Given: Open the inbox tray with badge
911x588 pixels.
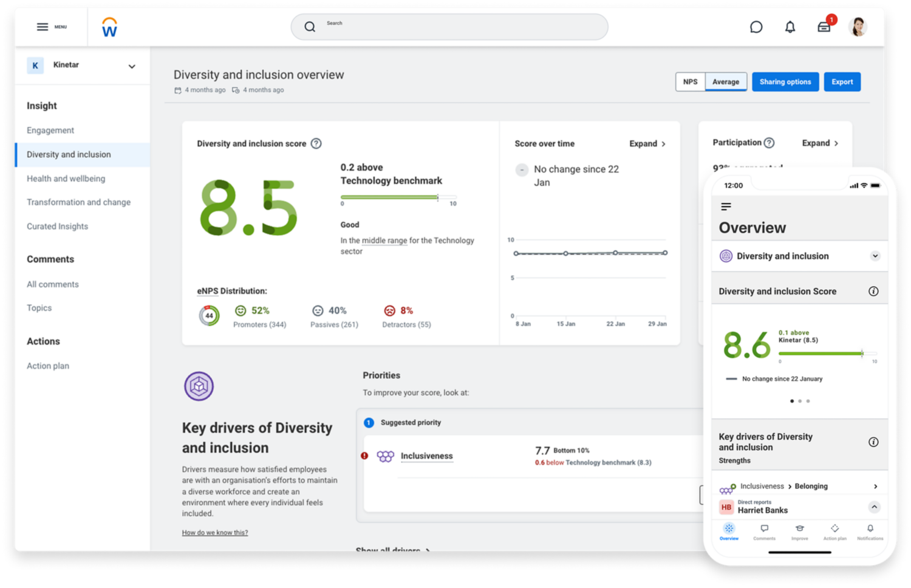Looking at the screenshot, I should pos(824,27).
